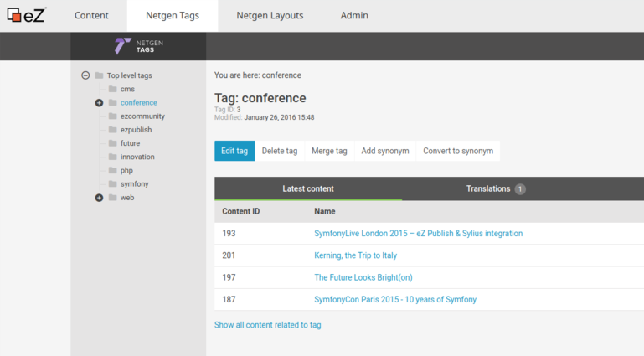The image size is (644, 356).
Task: Click content ID 201 cell
Action: point(229,255)
